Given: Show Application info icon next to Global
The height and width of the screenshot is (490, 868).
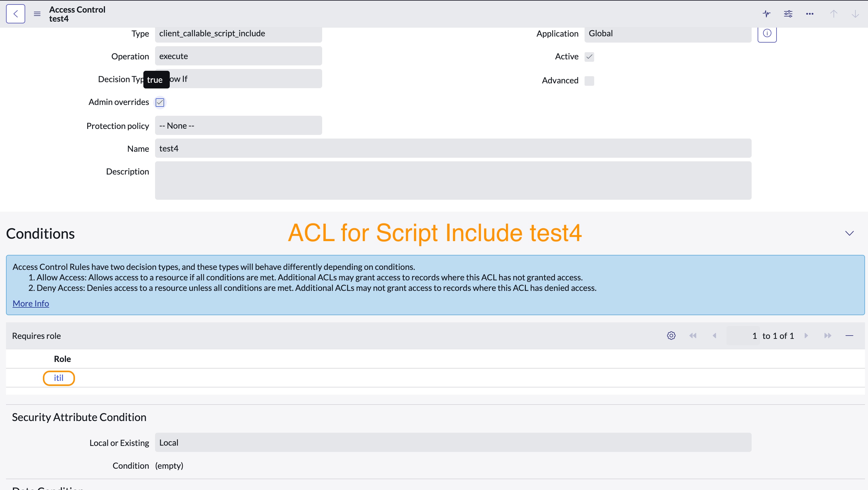Looking at the screenshot, I should pos(767,33).
